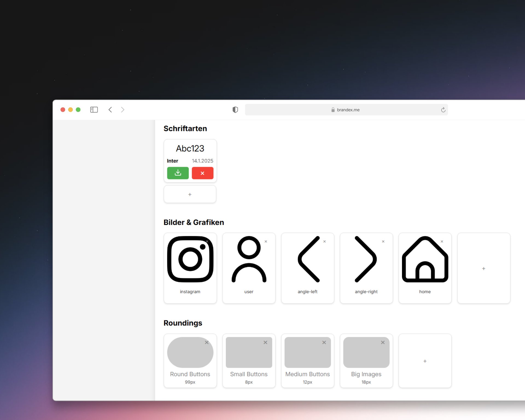Delete the Small Buttons rounding
Screen dimensions: 525x420
pyautogui.click(x=265, y=342)
